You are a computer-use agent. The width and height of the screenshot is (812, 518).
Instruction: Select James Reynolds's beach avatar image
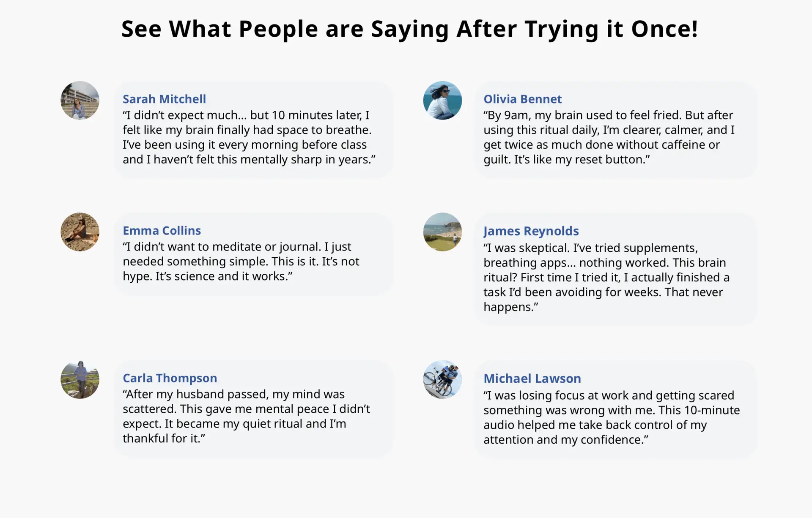click(442, 232)
